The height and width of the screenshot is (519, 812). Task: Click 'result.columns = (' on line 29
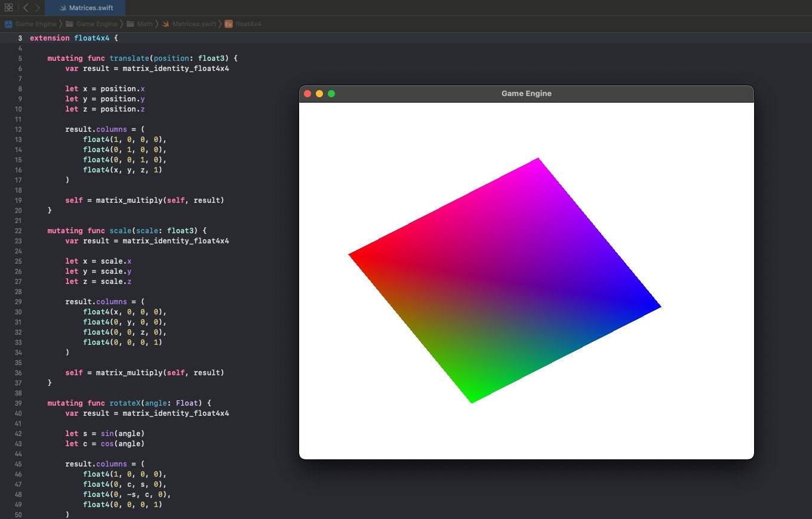[105, 302]
